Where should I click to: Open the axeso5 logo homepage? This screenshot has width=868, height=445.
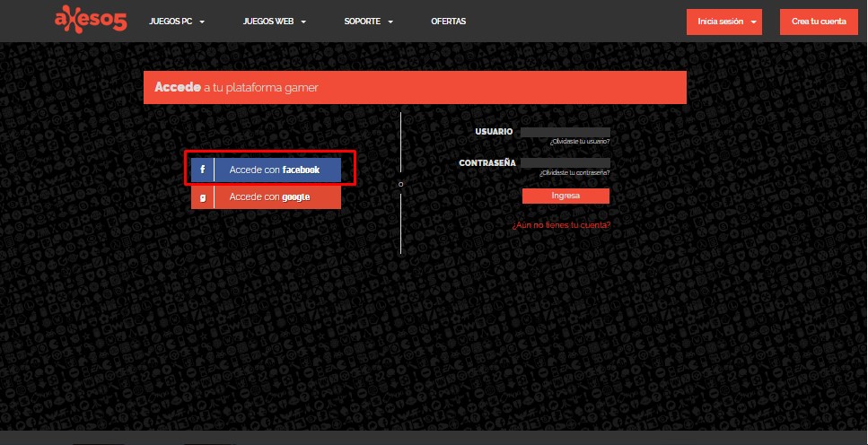pyautogui.click(x=91, y=22)
